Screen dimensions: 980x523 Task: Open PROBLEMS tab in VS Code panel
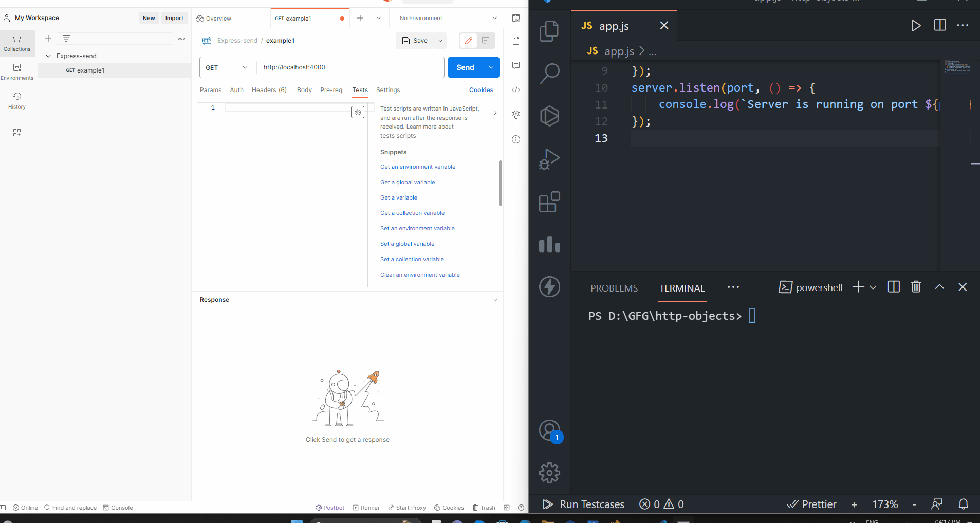point(614,288)
